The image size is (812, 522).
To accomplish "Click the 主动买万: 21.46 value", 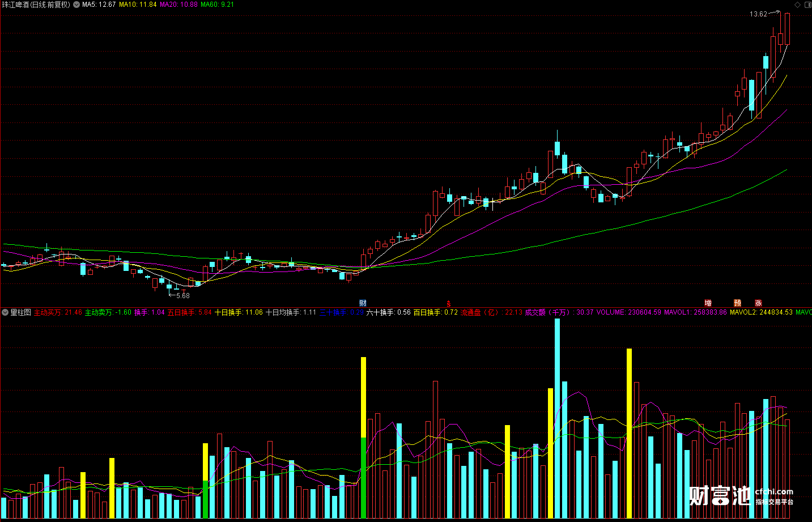I will click(x=58, y=312).
